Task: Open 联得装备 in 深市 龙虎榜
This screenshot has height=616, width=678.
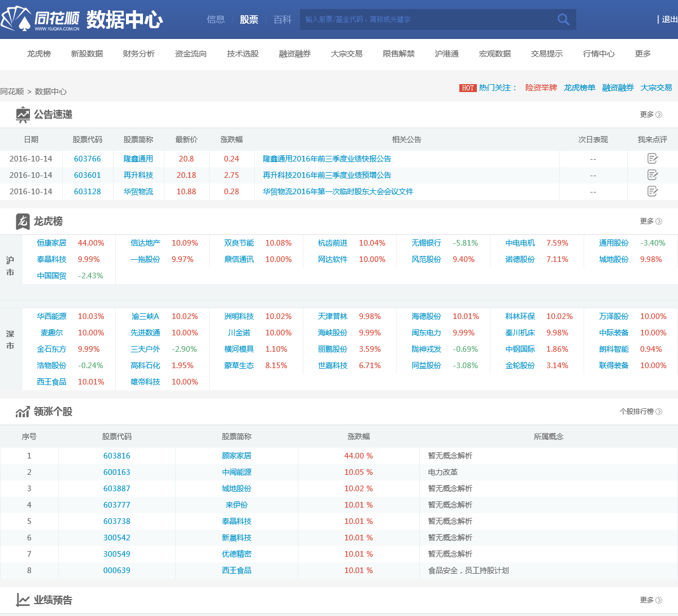Action: 614,365
